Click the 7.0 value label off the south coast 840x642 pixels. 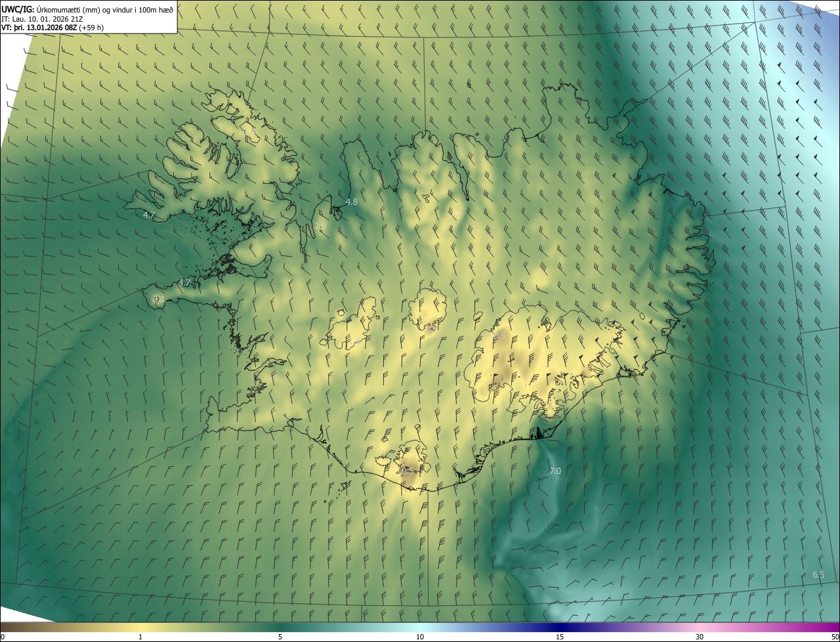[x=555, y=471]
